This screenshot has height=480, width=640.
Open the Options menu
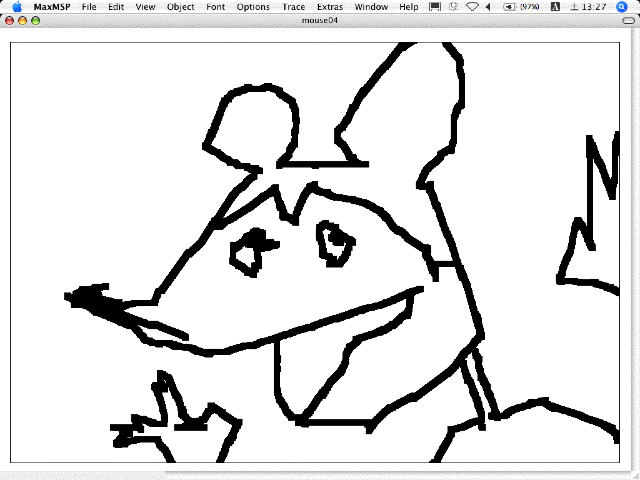point(253,7)
